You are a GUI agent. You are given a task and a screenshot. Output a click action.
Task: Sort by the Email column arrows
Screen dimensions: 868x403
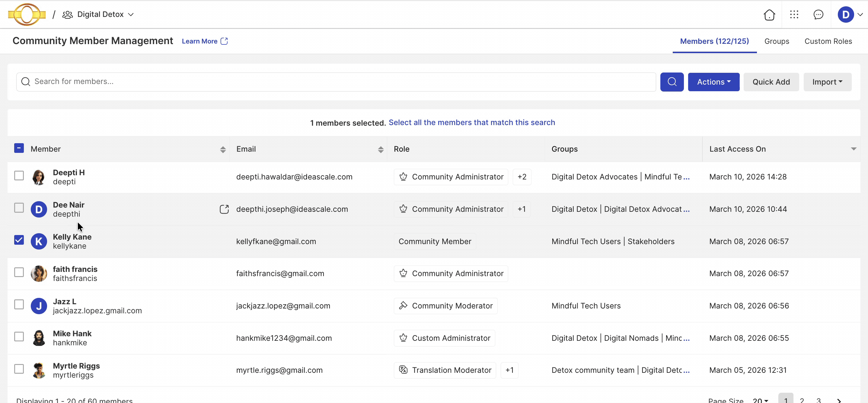(x=380, y=150)
